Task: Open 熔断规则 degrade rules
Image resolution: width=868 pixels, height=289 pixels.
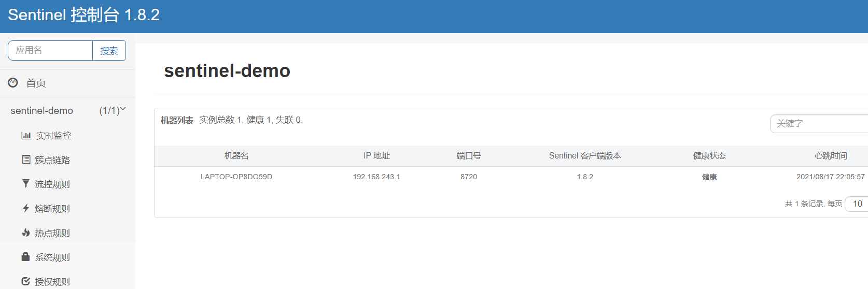Action: tap(52, 209)
